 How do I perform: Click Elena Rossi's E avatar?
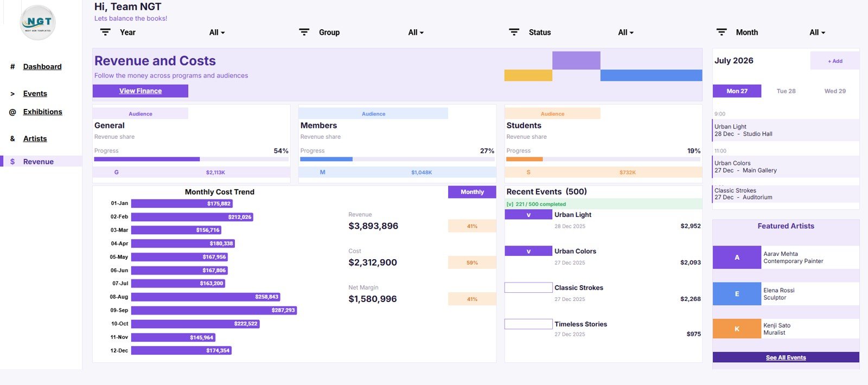tap(737, 294)
